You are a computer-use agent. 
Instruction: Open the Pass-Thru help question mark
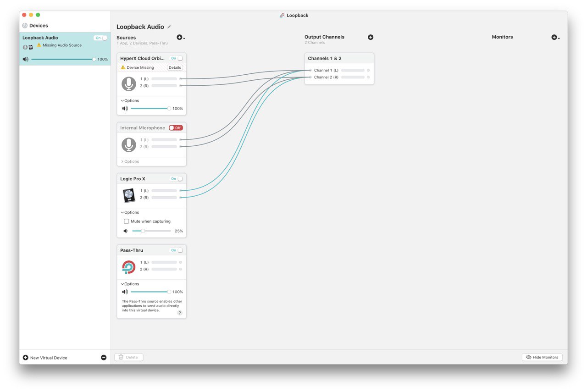180,313
